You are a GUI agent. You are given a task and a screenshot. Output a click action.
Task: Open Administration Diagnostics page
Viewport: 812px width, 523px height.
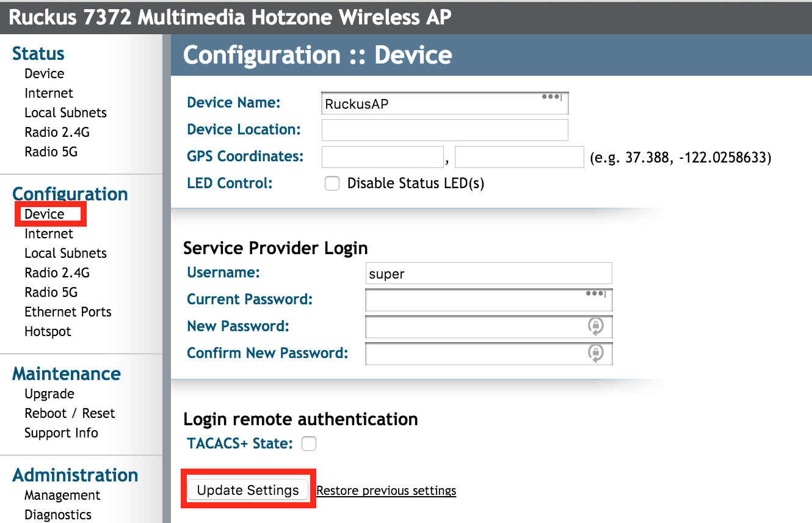click(x=58, y=514)
